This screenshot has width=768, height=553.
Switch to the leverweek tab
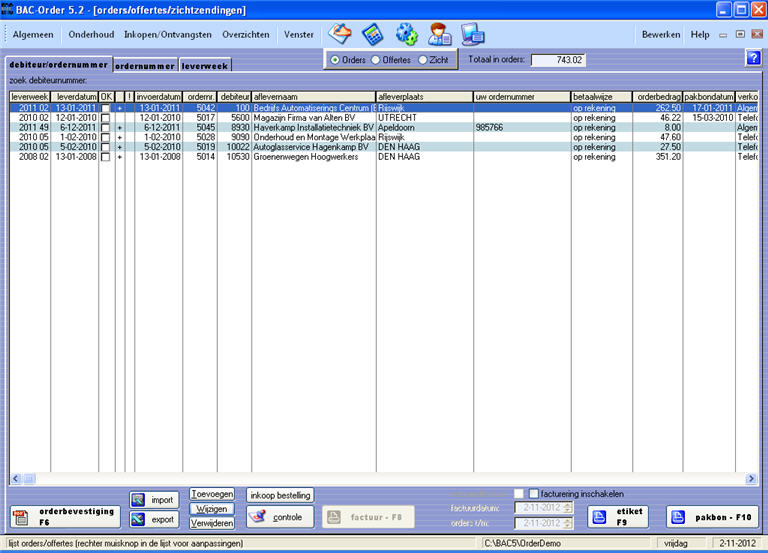[205, 65]
